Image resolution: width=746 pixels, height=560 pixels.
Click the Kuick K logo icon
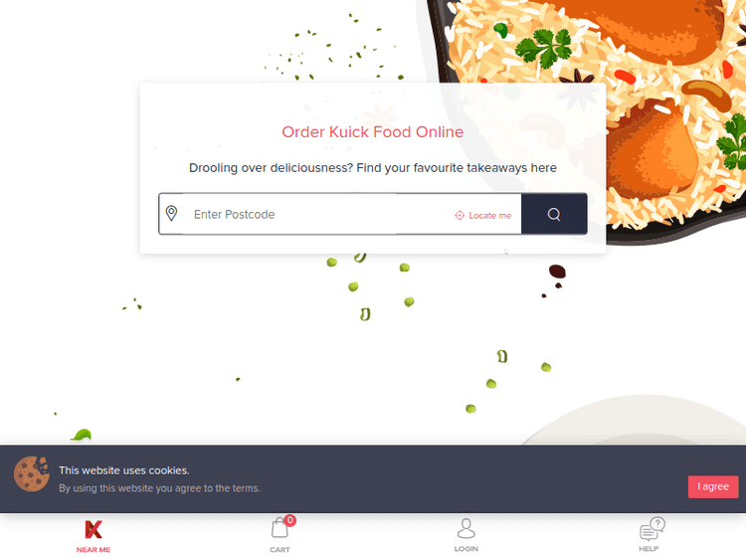[93, 529]
